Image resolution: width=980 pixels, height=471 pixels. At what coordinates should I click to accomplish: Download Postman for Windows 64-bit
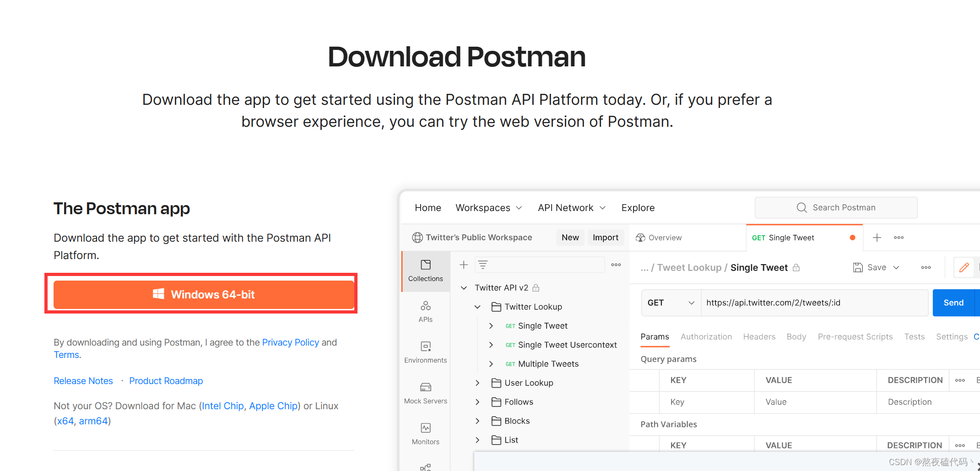point(204,294)
